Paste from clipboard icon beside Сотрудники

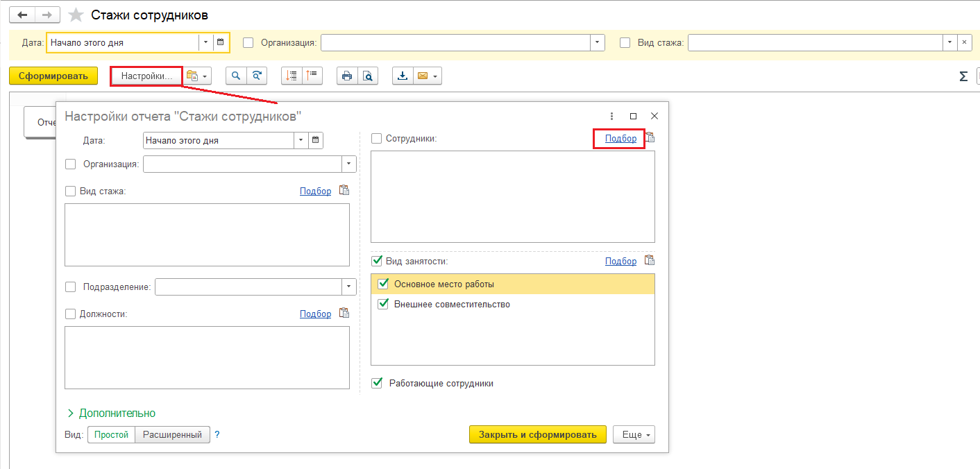click(650, 138)
